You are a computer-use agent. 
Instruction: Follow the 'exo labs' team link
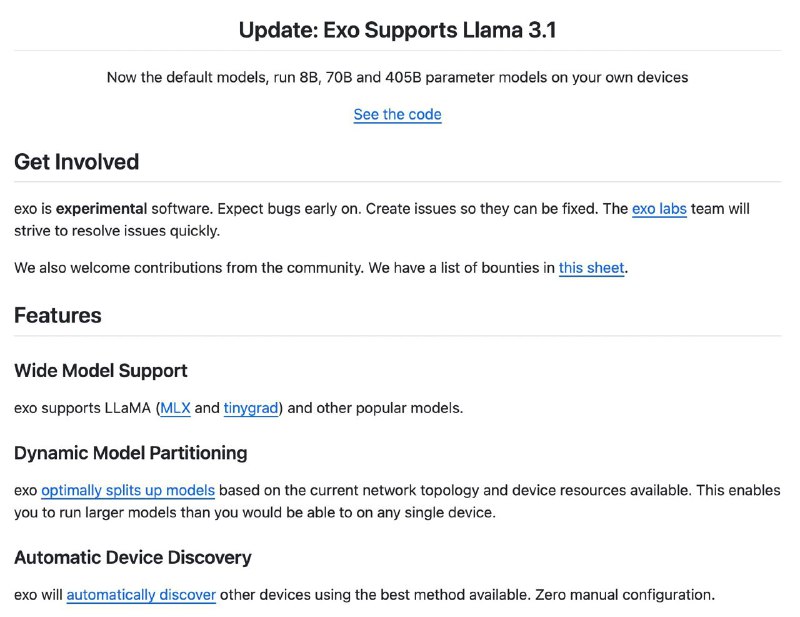(659, 209)
